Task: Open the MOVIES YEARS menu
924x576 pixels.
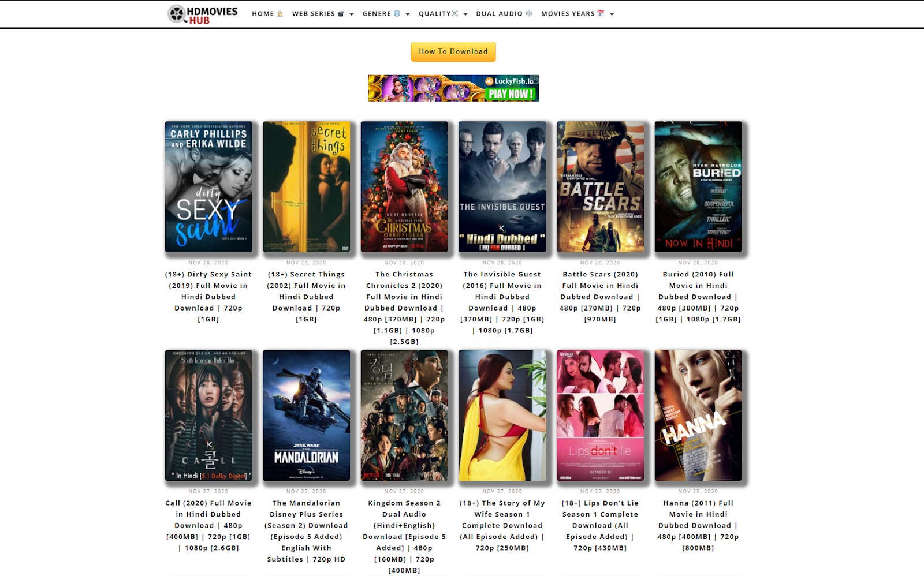Action: click(x=572, y=14)
